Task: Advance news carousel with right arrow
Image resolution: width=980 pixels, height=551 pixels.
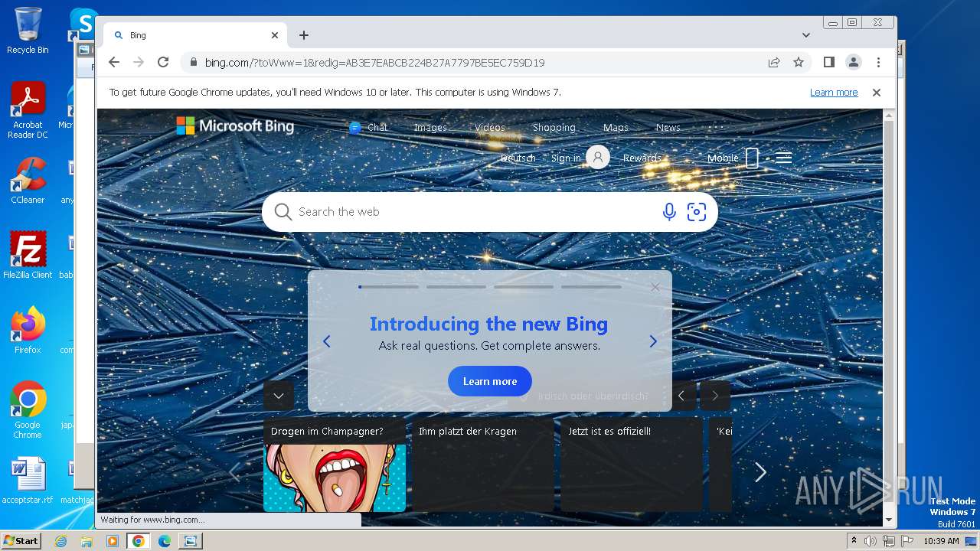Action: click(x=760, y=472)
